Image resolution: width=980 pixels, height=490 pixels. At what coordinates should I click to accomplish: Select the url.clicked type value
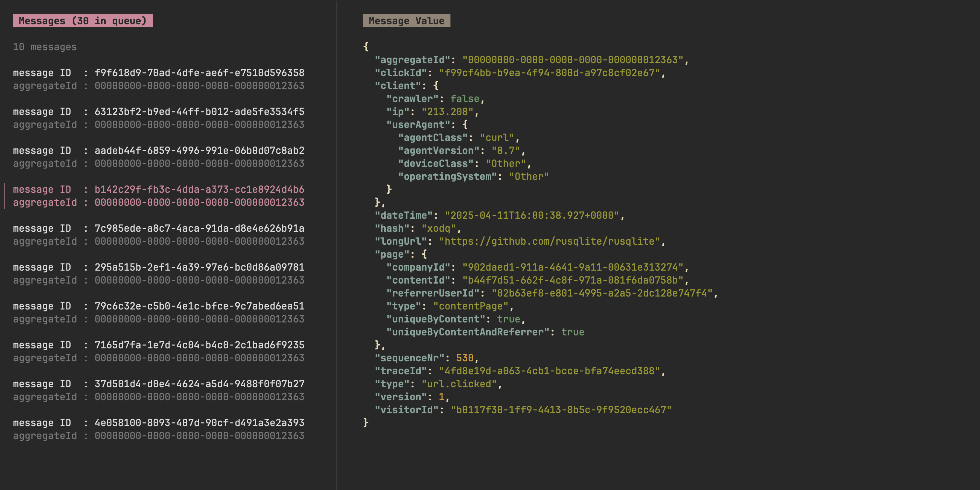point(461,383)
